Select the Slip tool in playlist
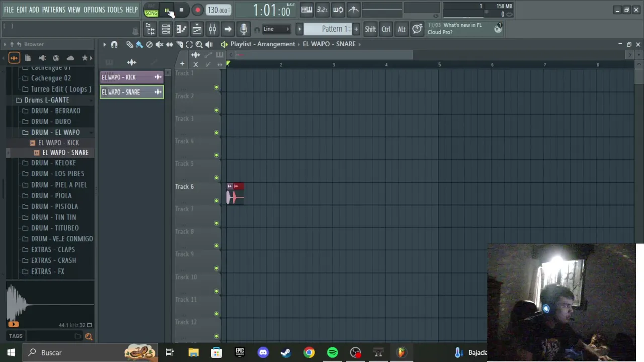The height and width of the screenshot is (362, 644). click(x=170, y=45)
